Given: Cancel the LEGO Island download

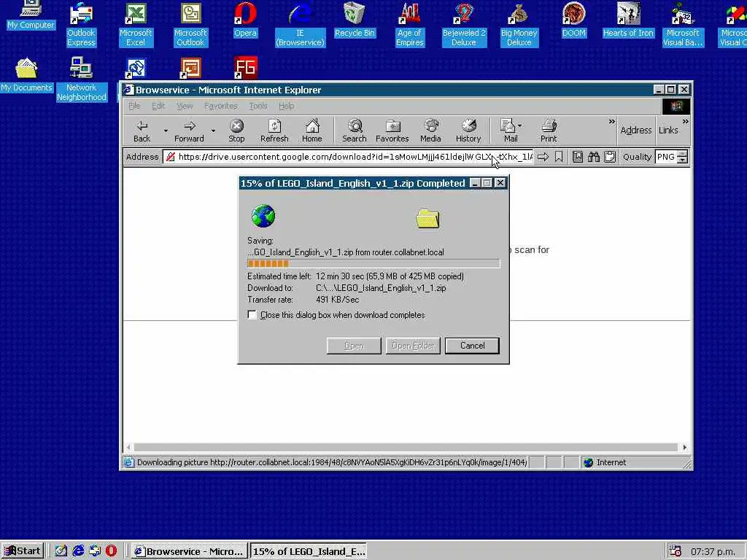Looking at the screenshot, I should point(472,346).
